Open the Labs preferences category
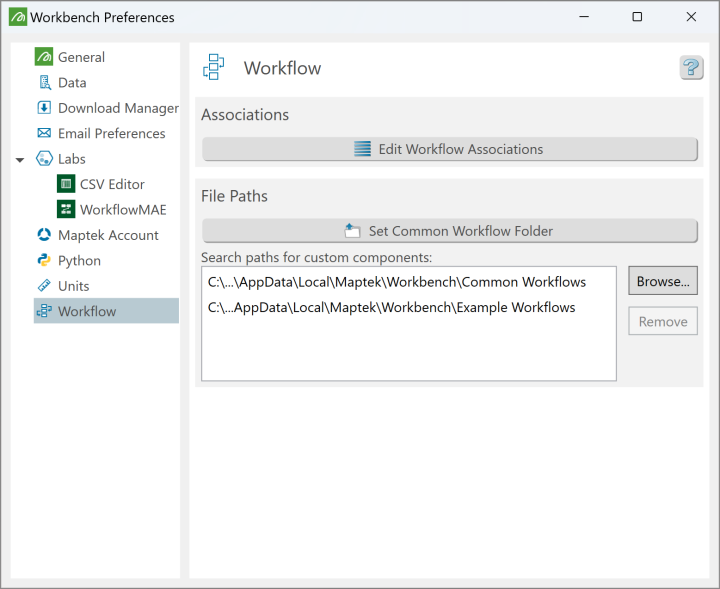720x589 pixels. (x=71, y=159)
